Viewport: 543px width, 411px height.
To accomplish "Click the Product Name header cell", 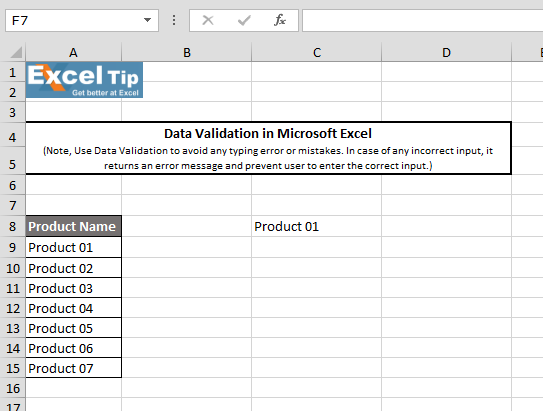I will point(73,226).
